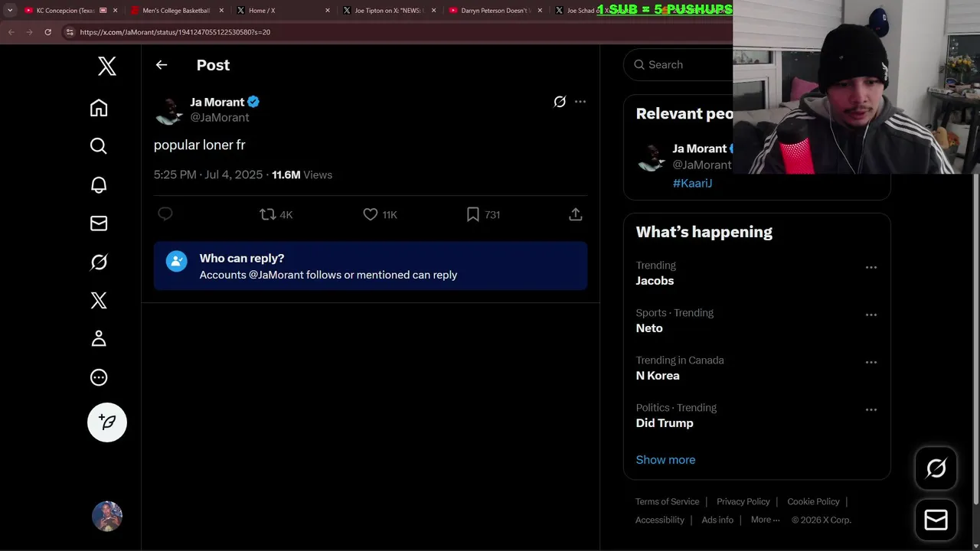Go back using the Post arrow

pyautogui.click(x=162, y=65)
